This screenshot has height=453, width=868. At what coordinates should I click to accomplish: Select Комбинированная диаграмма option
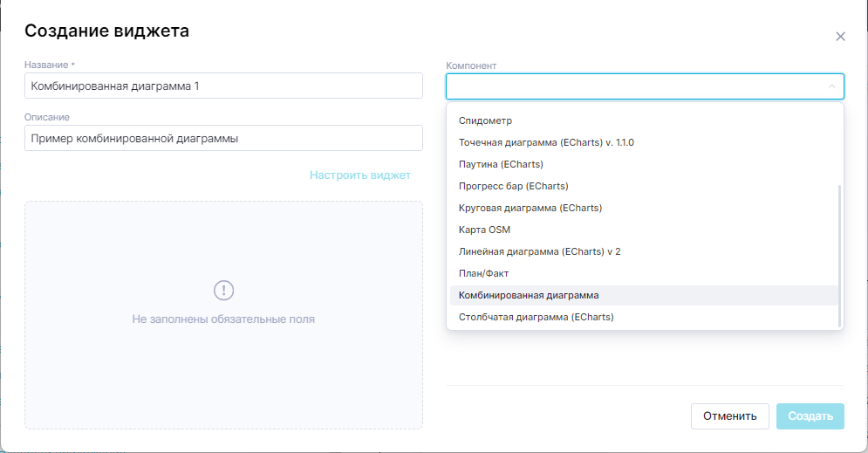click(529, 295)
